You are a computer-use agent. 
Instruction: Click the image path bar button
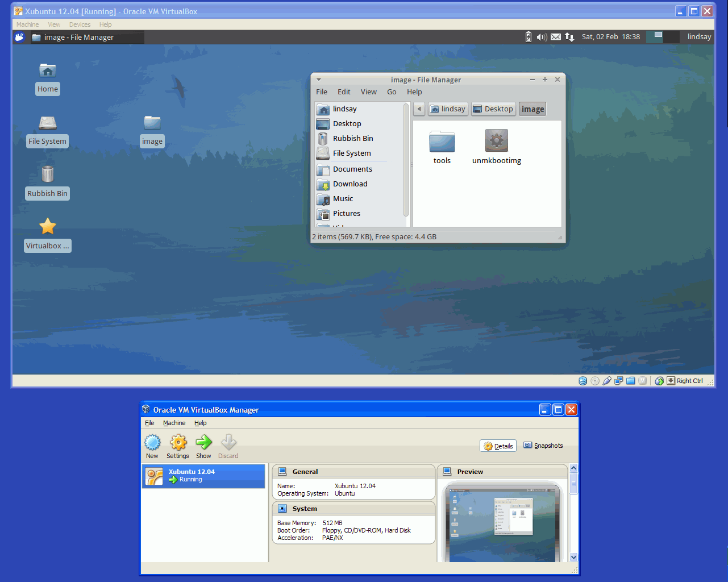point(533,109)
